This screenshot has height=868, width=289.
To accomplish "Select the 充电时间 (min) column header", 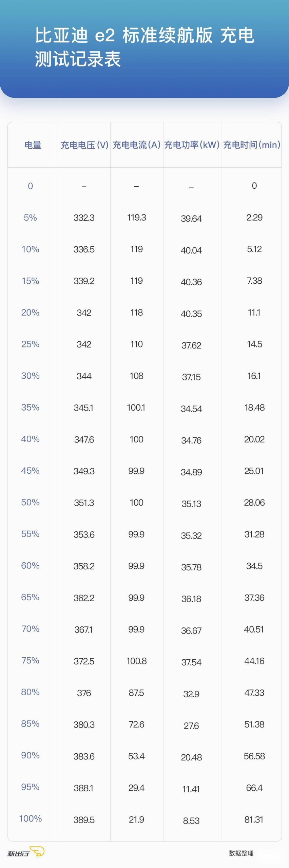I will click(252, 145).
